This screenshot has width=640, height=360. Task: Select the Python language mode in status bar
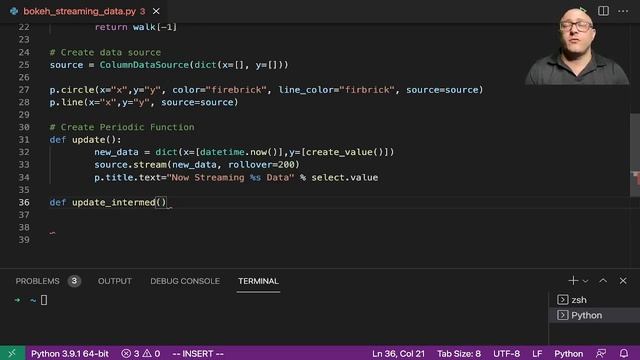tap(569, 353)
